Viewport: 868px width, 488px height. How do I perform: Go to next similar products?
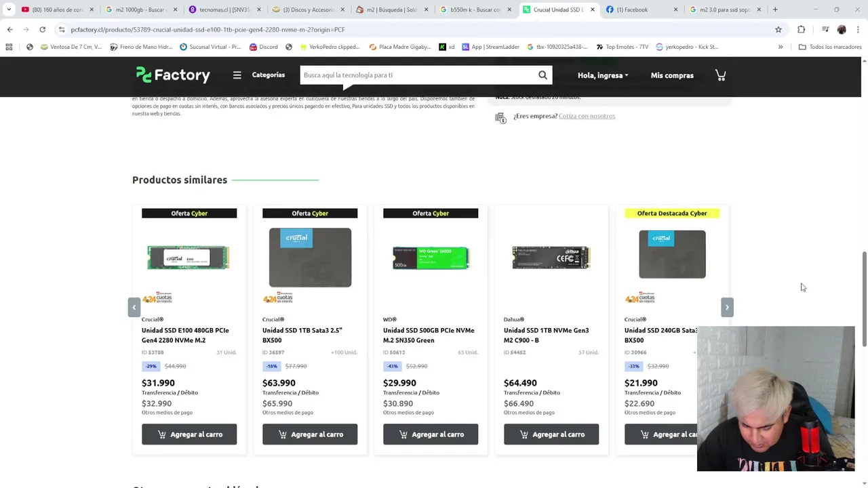(727, 307)
